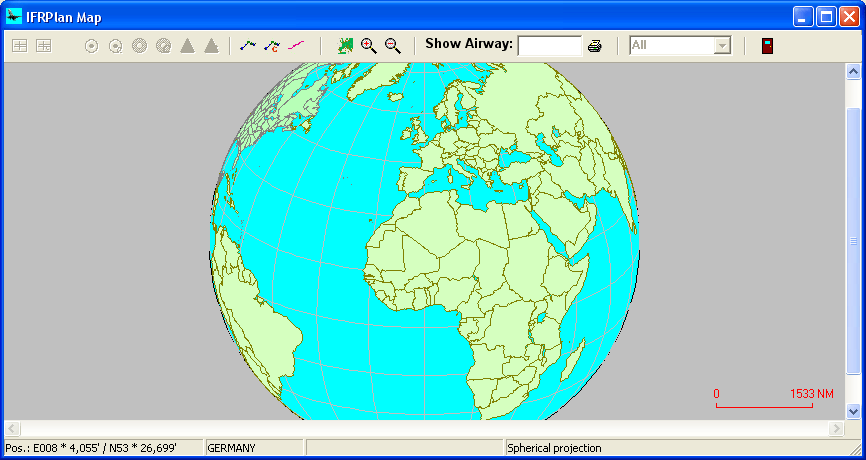Click the magenta line icon
The width and height of the screenshot is (866, 460).
point(296,46)
